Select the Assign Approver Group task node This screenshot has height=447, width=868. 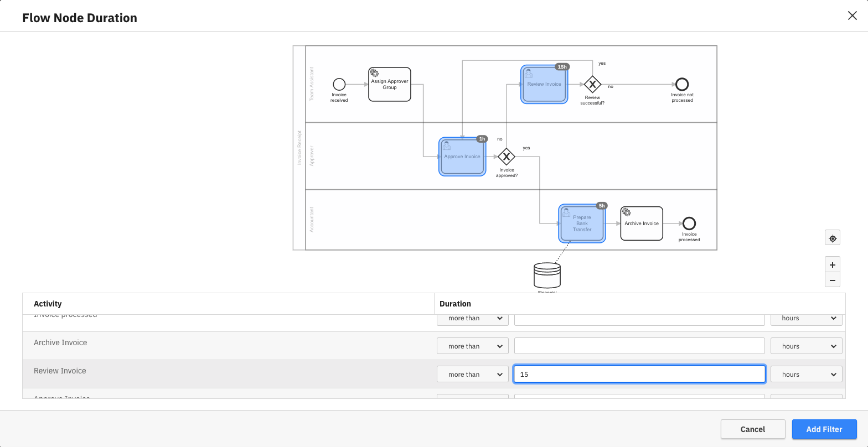[x=390, y=84]
